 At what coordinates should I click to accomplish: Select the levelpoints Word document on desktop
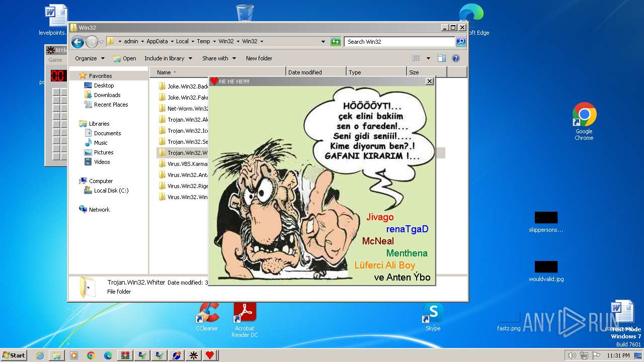(x=55, y=20)
